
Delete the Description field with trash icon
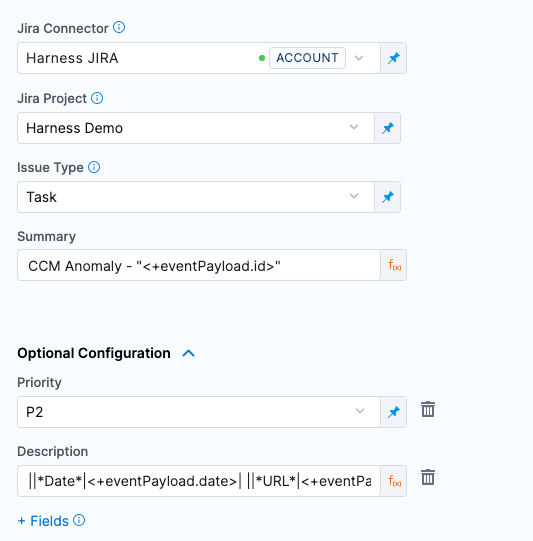coord(428,477)
